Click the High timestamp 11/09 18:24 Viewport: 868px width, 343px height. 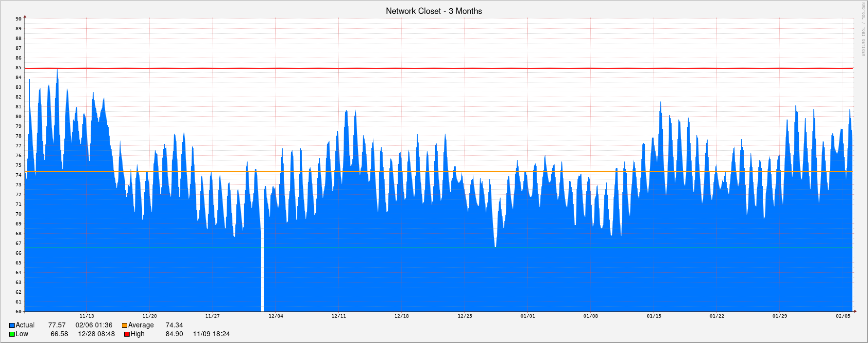point(211,334)
